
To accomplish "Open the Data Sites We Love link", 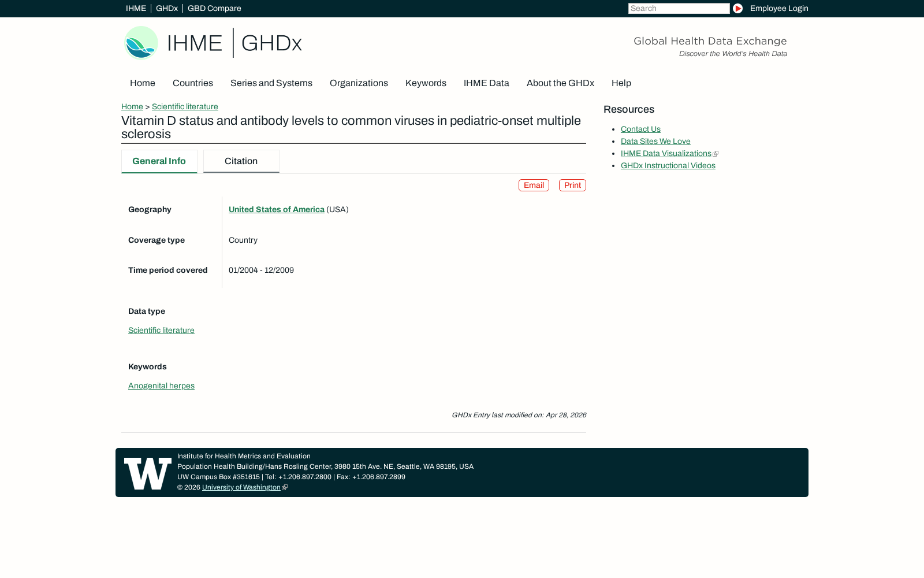I will pyautogui.click(x=655, y=142).
